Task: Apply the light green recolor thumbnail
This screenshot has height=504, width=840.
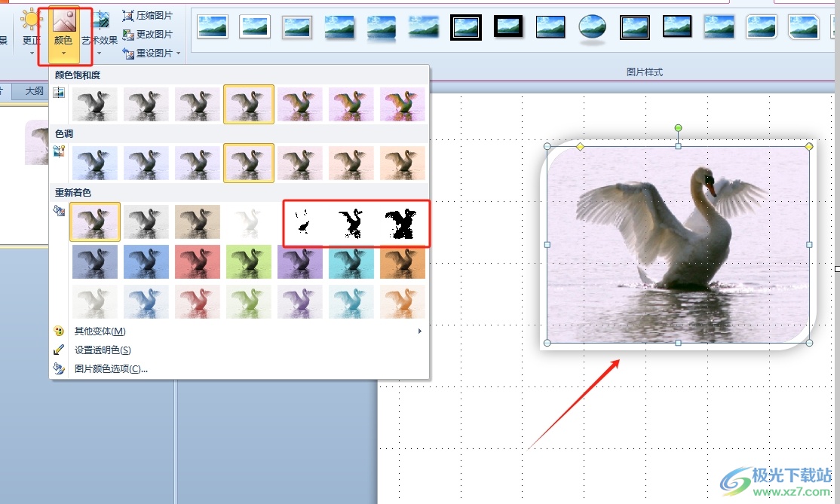Action: click(249, 302)
